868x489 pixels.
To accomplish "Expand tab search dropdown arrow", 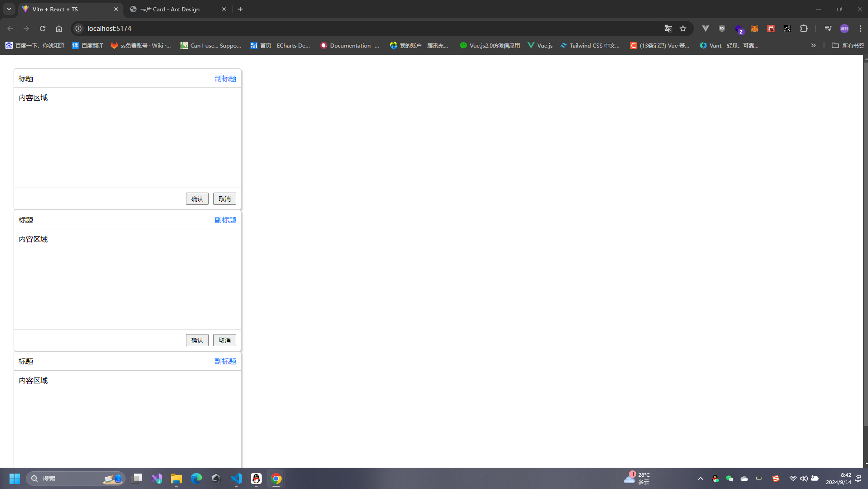I will pos(9,9).
